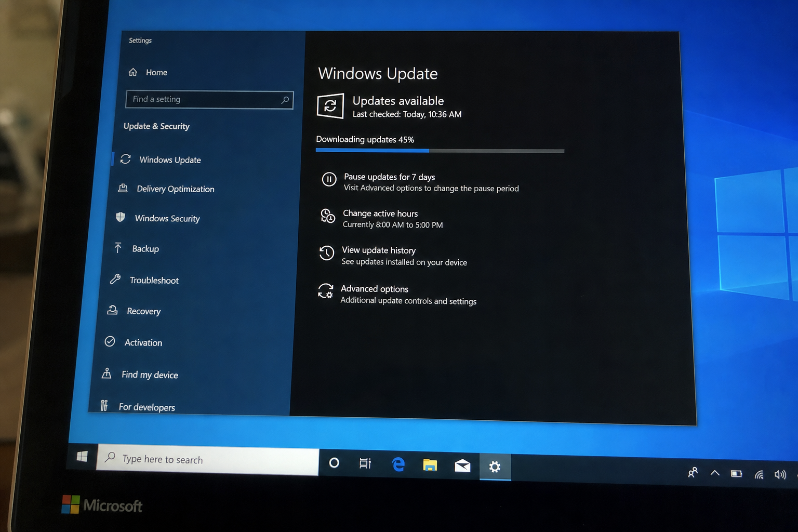Click the Last checked: Today, 10:36 AM text
Image resolution: width=798 pixels, height=532 pixels.
407,114
